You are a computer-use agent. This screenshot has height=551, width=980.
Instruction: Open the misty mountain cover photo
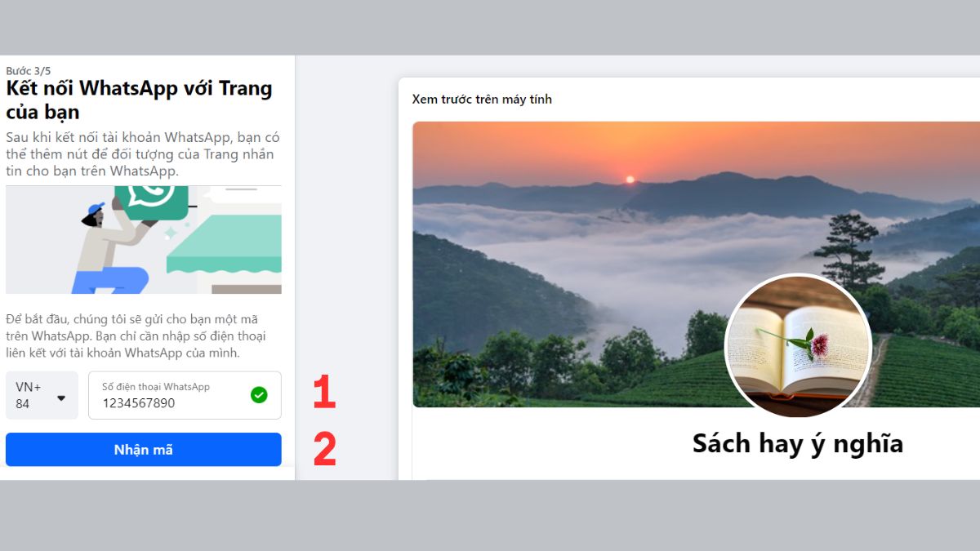coord(696,264)
